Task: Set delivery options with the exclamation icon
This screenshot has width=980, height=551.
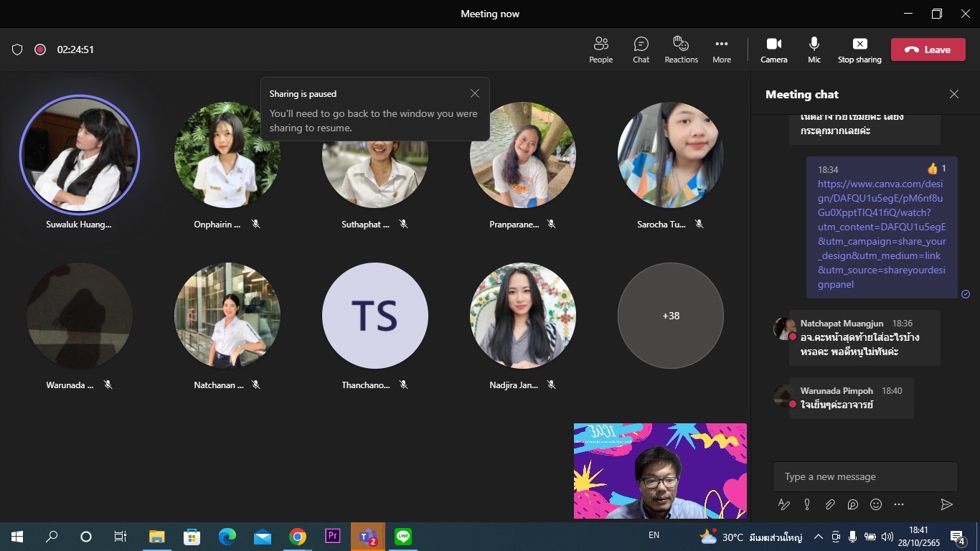Action: (x=807, y=504)
